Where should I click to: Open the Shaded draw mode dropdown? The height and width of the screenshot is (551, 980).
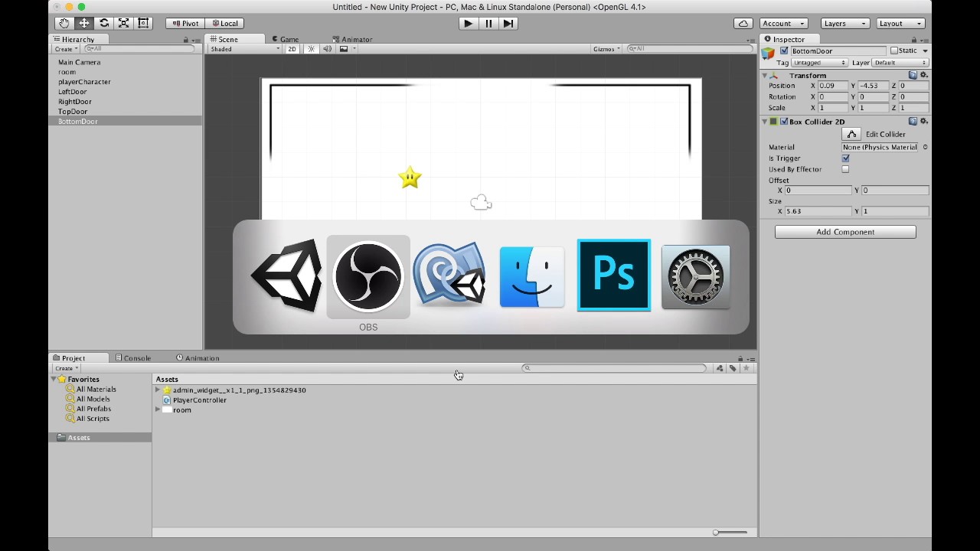245,49
